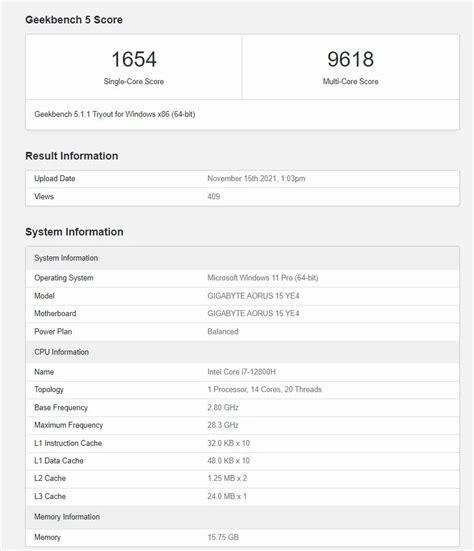This screenshot has height=551, width=474.
Task: Click the System Information table header row
Action: point(242,258)
